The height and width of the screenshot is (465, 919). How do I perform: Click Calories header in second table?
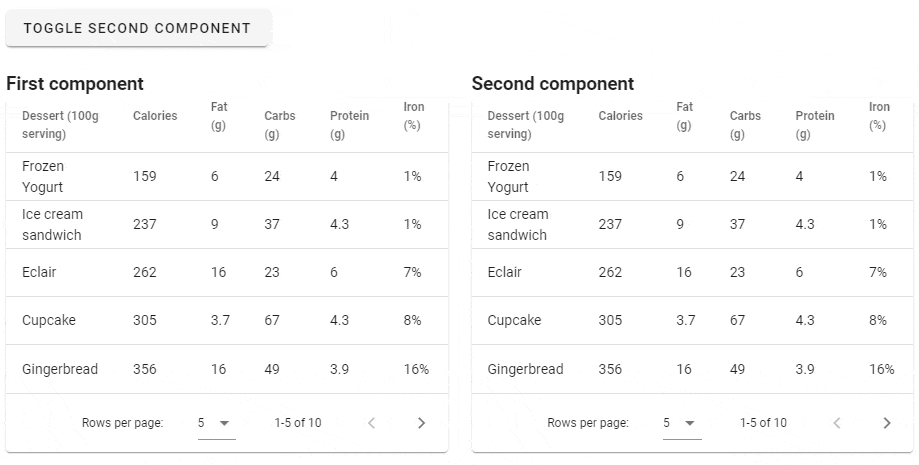[620, 116]
